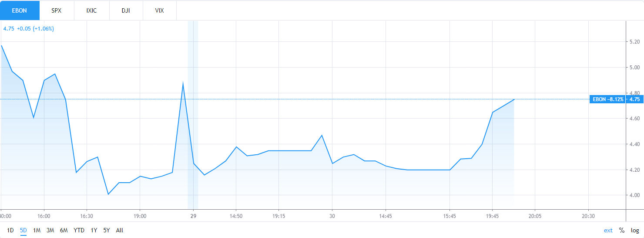Show year-to-date with YTD
The image size is (644, 238).
pos(79,230)
